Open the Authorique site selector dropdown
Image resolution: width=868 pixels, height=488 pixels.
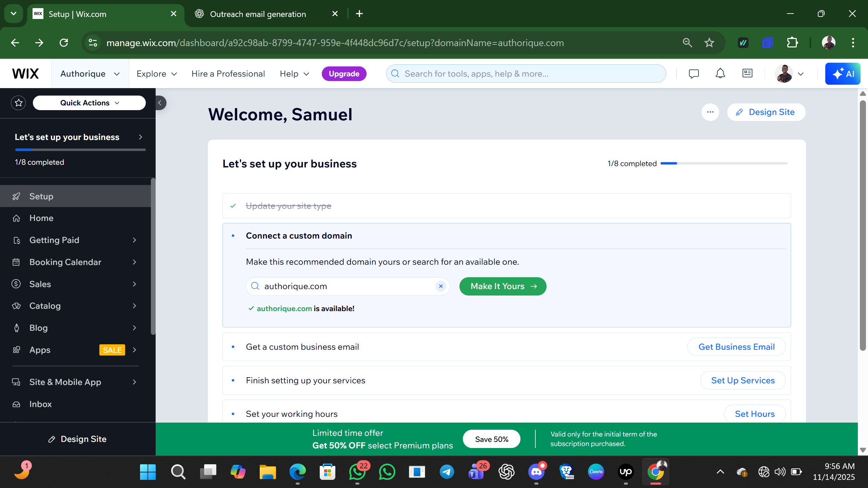pyautogui.click(x=90, y=74)
